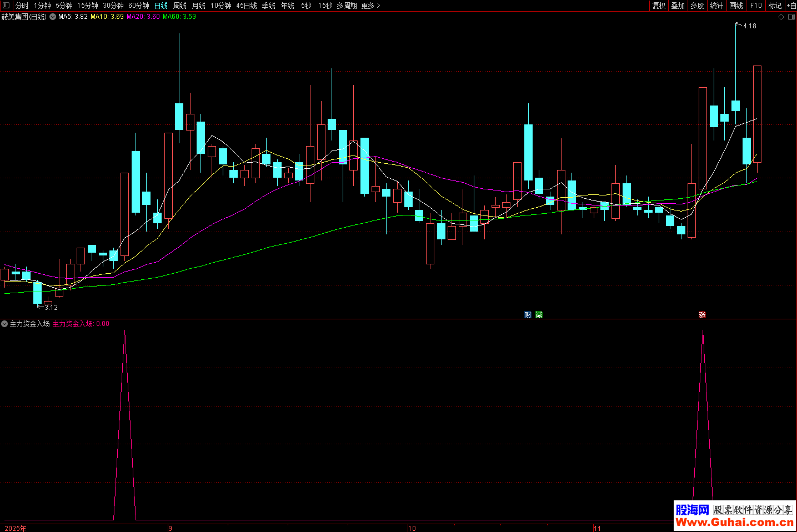Click the red 涨 event marker
Image resolution: width=797 pixels, height=532 pixels.
[x=702, y=315]
